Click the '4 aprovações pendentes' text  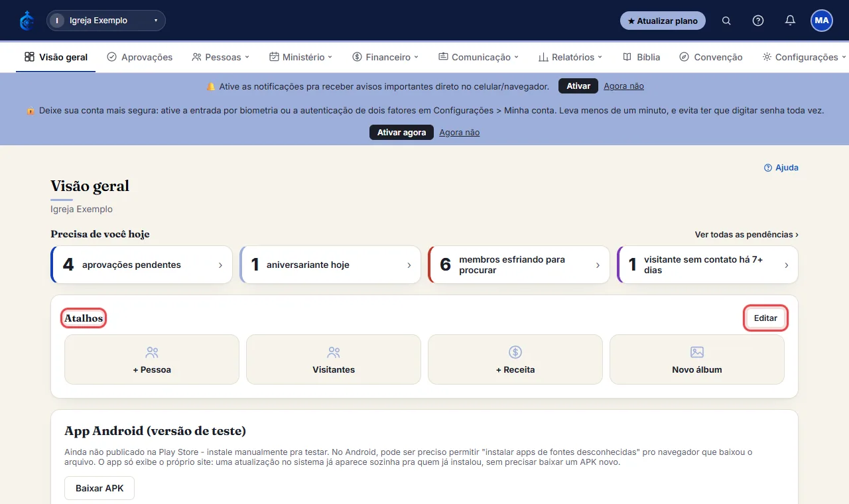122,265
